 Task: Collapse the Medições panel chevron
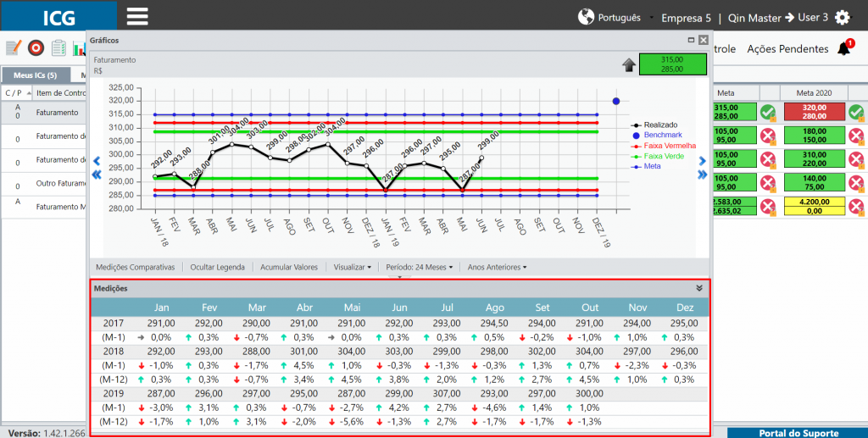coord(699,288)
